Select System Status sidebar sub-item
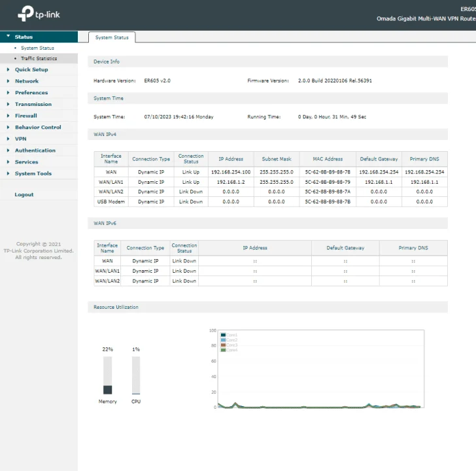 point(38,48)
